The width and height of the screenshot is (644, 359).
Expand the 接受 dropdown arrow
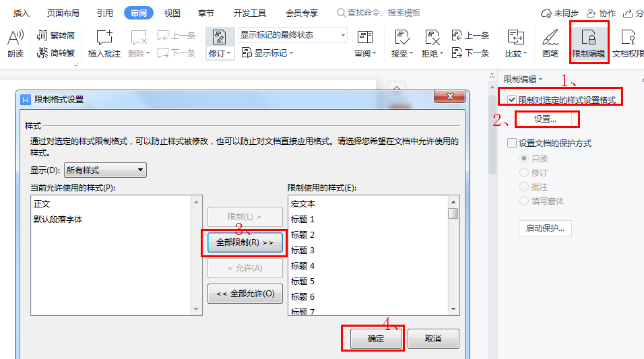411,53
